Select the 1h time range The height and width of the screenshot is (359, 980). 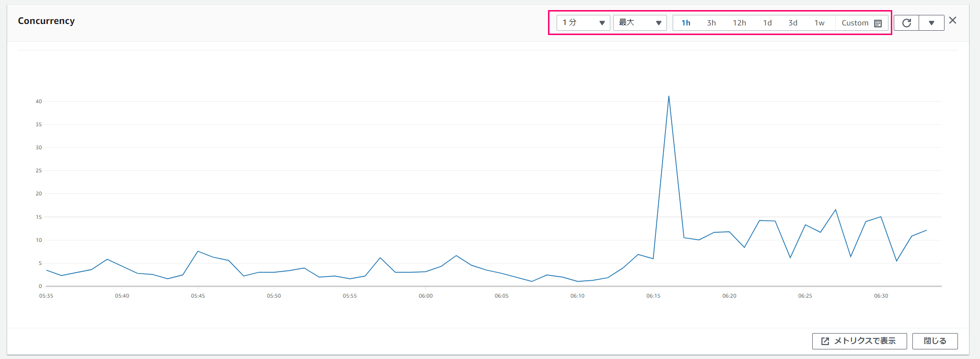pos(686,23)
